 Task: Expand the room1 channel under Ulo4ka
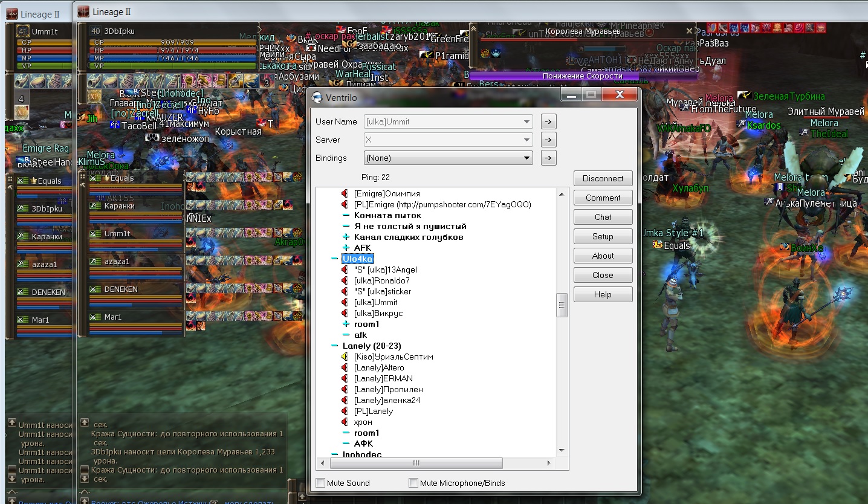click(x=346, y=324)
